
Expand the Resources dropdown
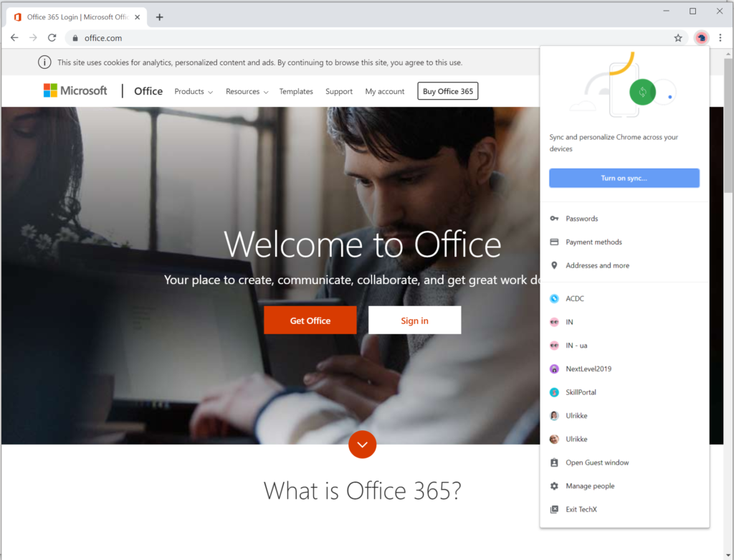pyautogui.click(x=247, y=91)
